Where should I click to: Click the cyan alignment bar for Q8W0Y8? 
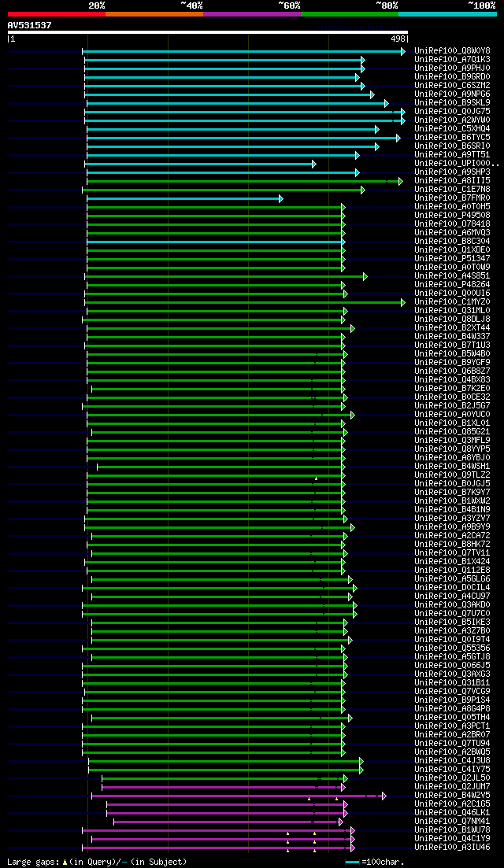tap(243, 51)
